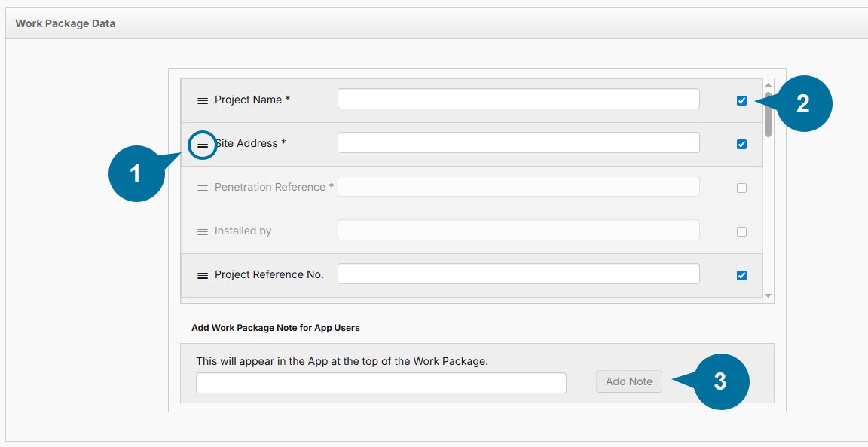Screen dimensions: 868x447
Task: Click the Site Address drag handle icon
Action: pyautogui.click(x=202, y=144)
